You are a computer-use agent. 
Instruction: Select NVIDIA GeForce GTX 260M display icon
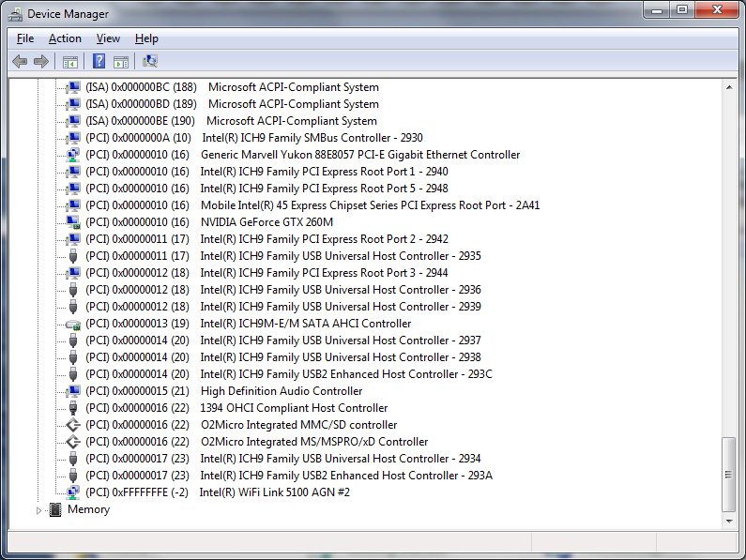coord(73,222)
